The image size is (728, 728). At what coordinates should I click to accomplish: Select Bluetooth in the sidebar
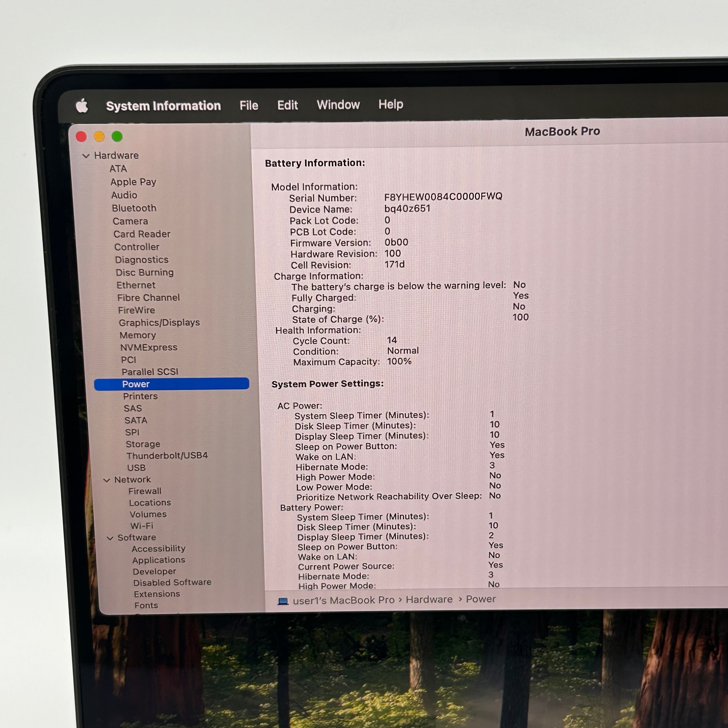[x=134, y=208]
